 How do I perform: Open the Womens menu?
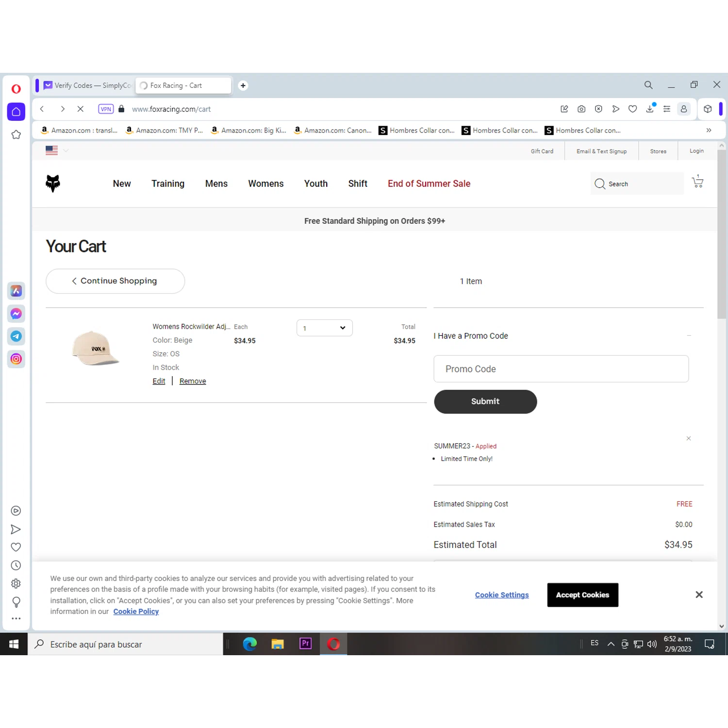266,183
